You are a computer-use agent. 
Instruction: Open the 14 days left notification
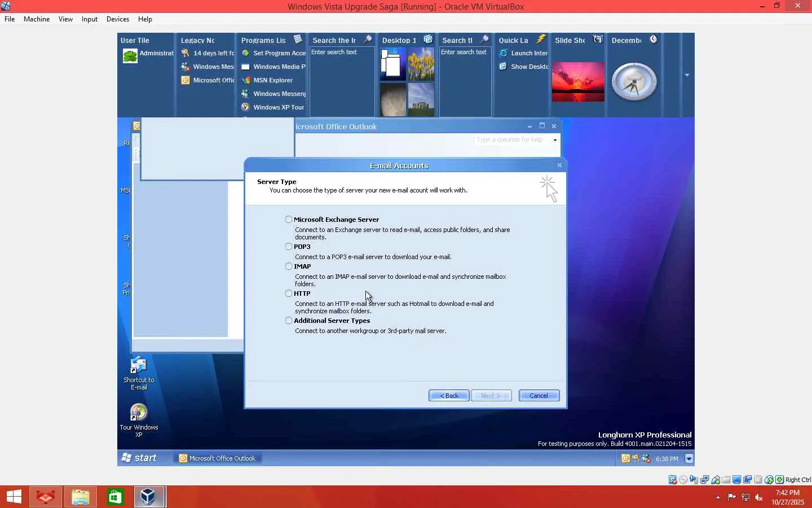(x=207, y=53)
